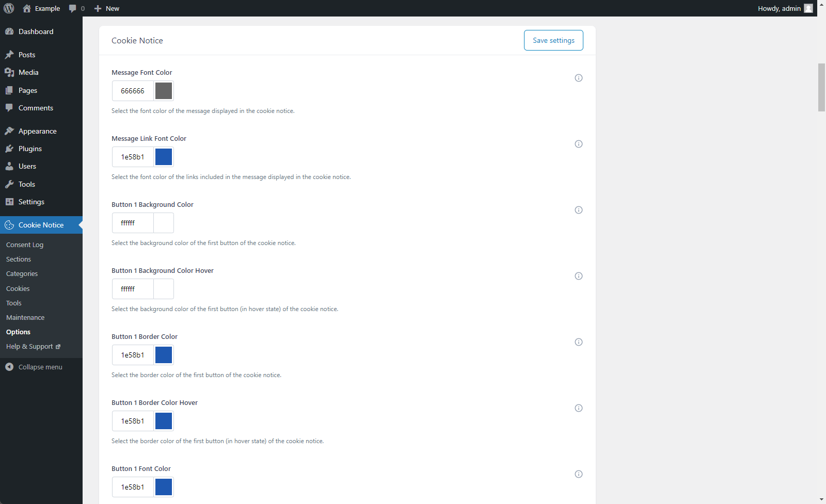Click the Settings icon in the sidebar
The height and width of the screenshot is (504, 826).
coord(9,202)
